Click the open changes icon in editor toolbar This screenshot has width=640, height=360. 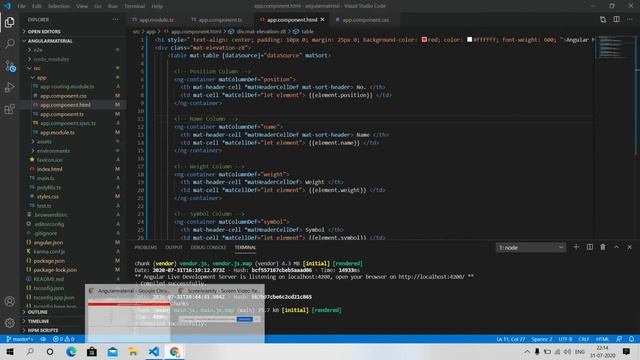tap(603, 20)
